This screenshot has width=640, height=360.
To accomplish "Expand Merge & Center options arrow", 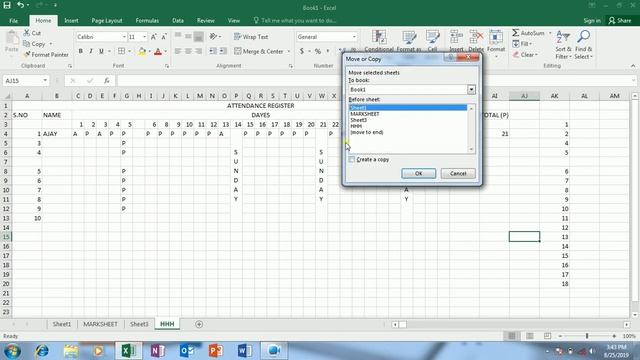I will 289,51.
